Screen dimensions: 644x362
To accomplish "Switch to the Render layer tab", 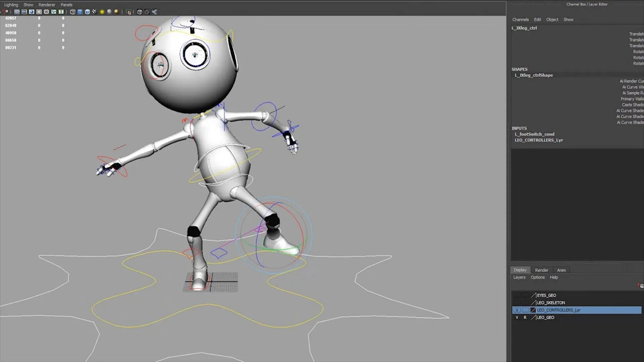I will pos(541,270).
